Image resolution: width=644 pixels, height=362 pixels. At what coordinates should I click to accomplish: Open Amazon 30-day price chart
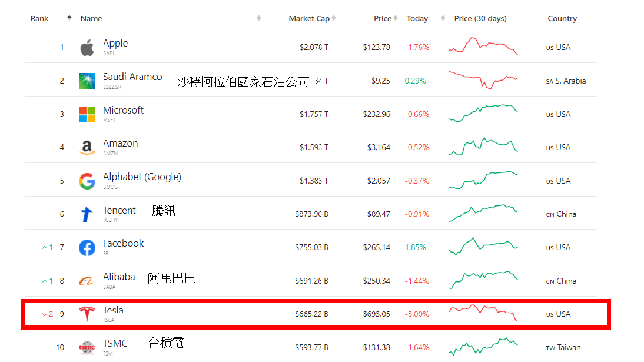(x=483, y=147)
